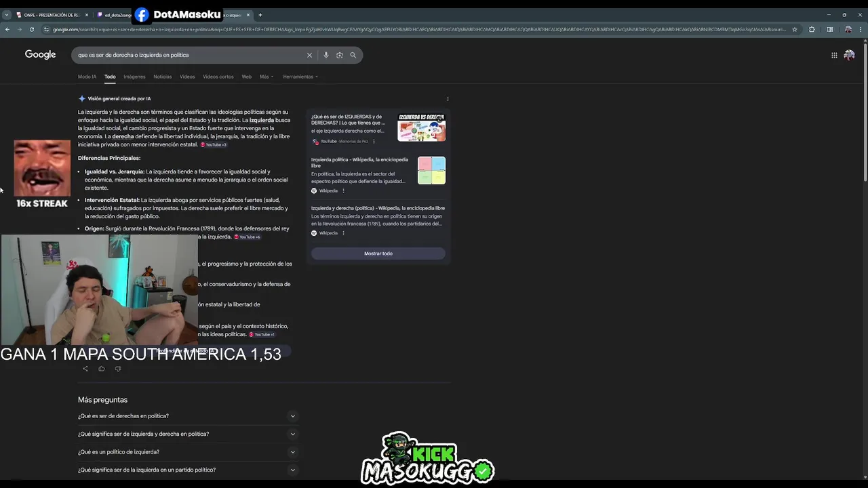Image resolution: width=868 pixels, height=488 pixels.
Task: Expand ¿Qué es ser de derechas en política?
Action: coord(188,416)
